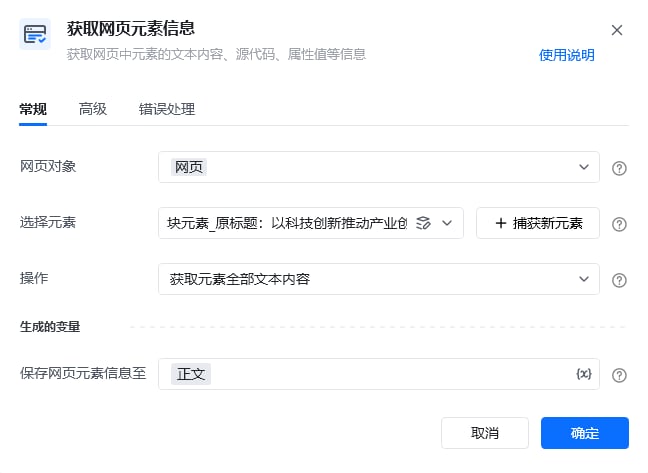Open the 使用说明 help link
The width and height of the screenshot is (648, 473).
(567, 55)
